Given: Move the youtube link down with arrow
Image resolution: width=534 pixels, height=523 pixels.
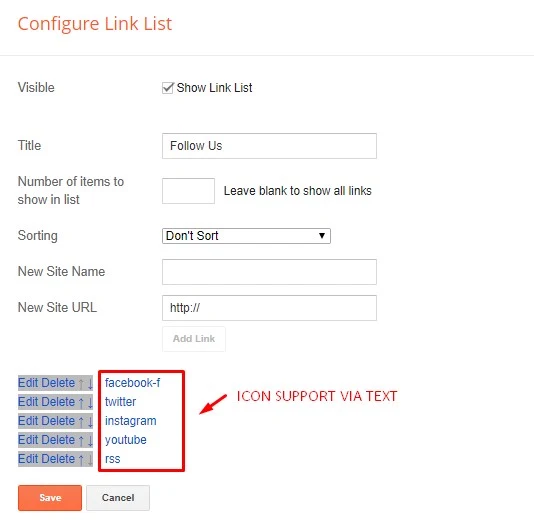Looking at the screenshot, I should click(x=90, y=441).
